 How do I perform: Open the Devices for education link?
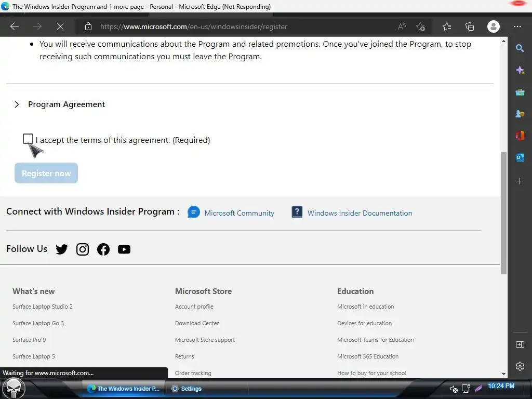364,323
